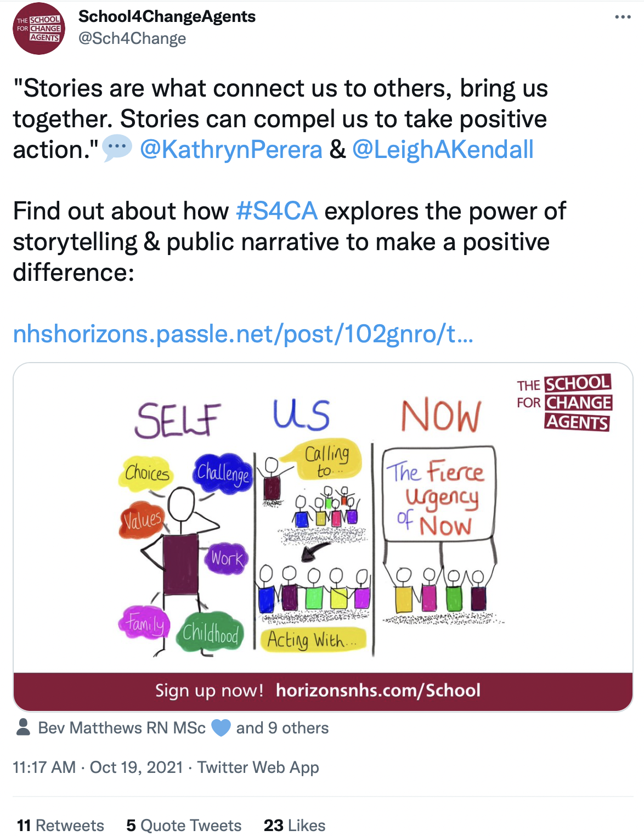Open the nhshorizons.passle.net link

pos(243,334)
